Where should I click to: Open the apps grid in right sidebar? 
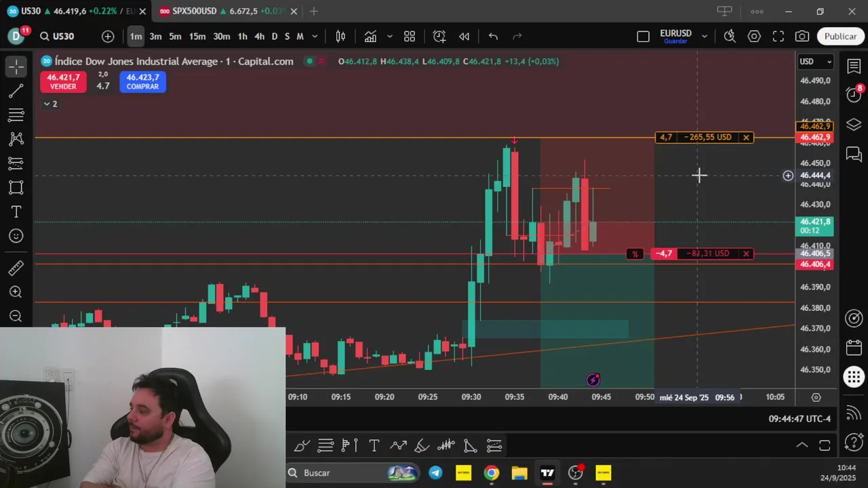coord(854,377)
